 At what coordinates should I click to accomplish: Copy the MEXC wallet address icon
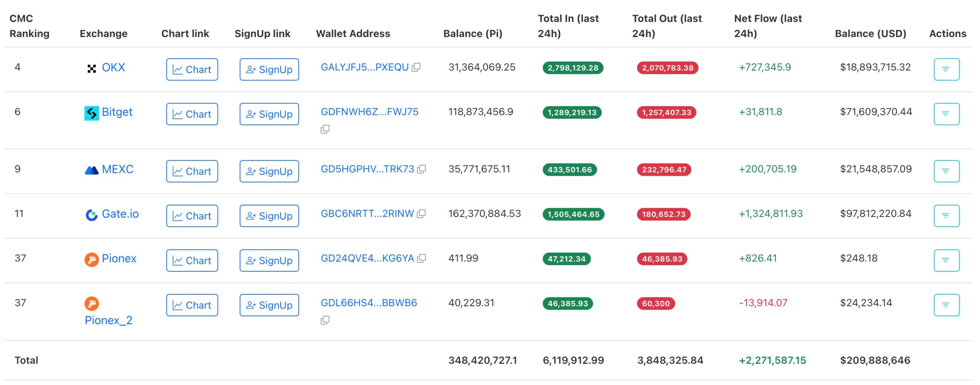click(x=421, y=169)
